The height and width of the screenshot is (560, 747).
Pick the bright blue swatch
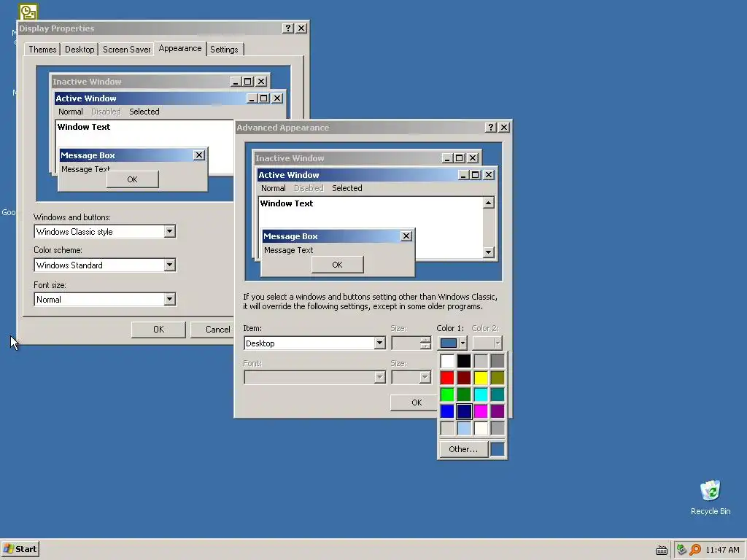[447, 411]
